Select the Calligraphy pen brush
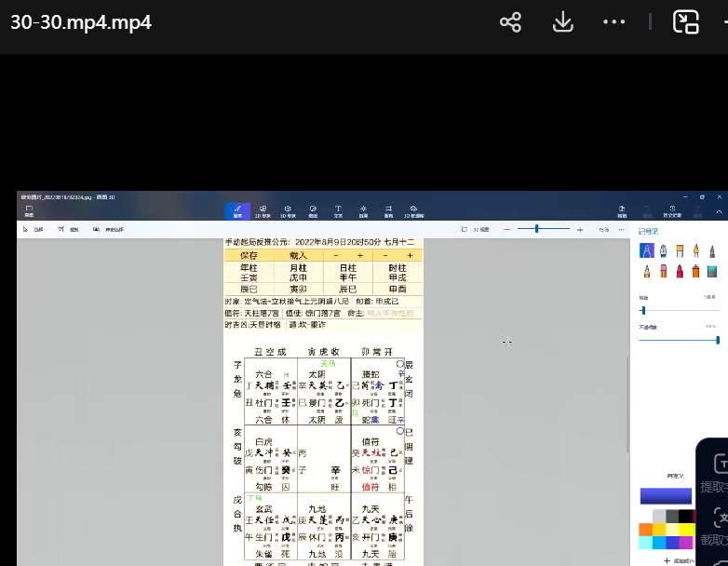Image resolution: width=728 pixels, height=566 pixels. [x=662, y=251]
